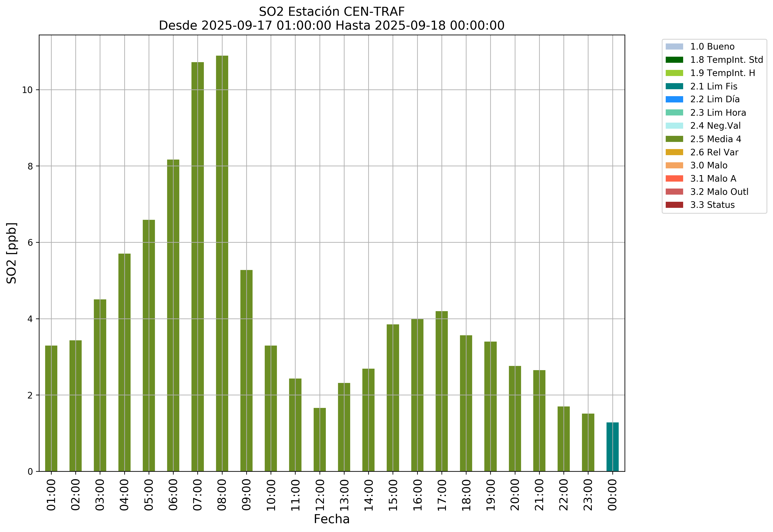Click the shortest green bar at 23:00
The height and width of the screenshot is (532, 773).
pos(588,443)
